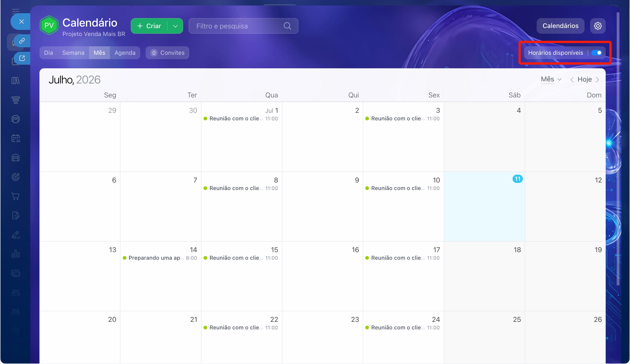Toggle Horários disponíveis switch

(x=596, y=53)
